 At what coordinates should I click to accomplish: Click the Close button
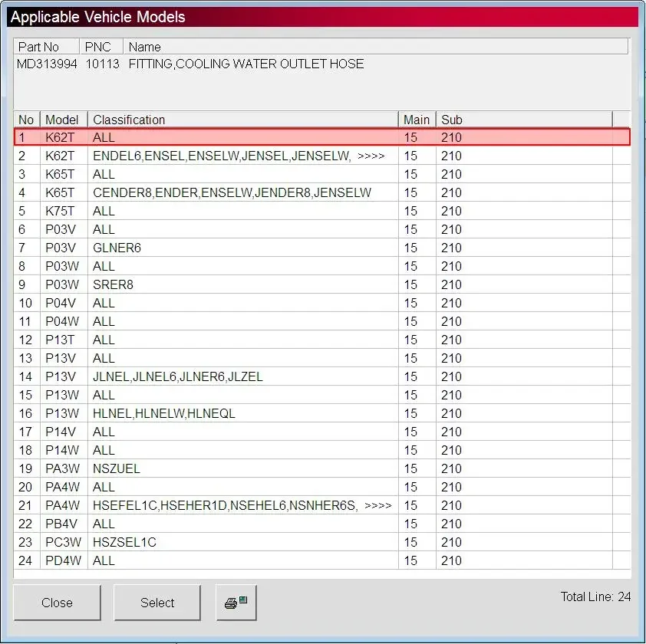(58, 603)
